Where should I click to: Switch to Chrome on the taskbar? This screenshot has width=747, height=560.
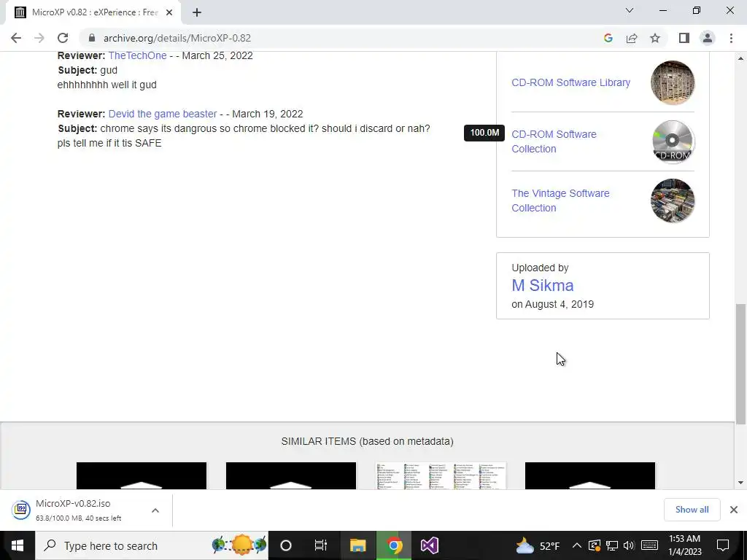click(394, 545)
